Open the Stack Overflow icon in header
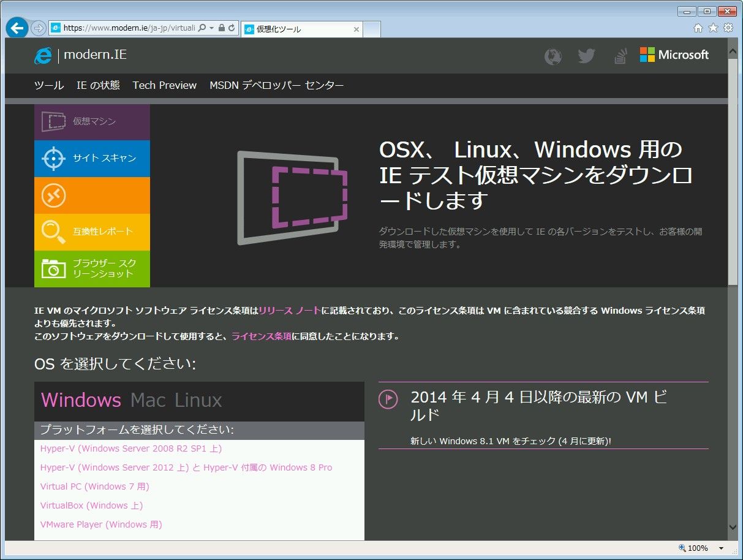 pos(620,56)
